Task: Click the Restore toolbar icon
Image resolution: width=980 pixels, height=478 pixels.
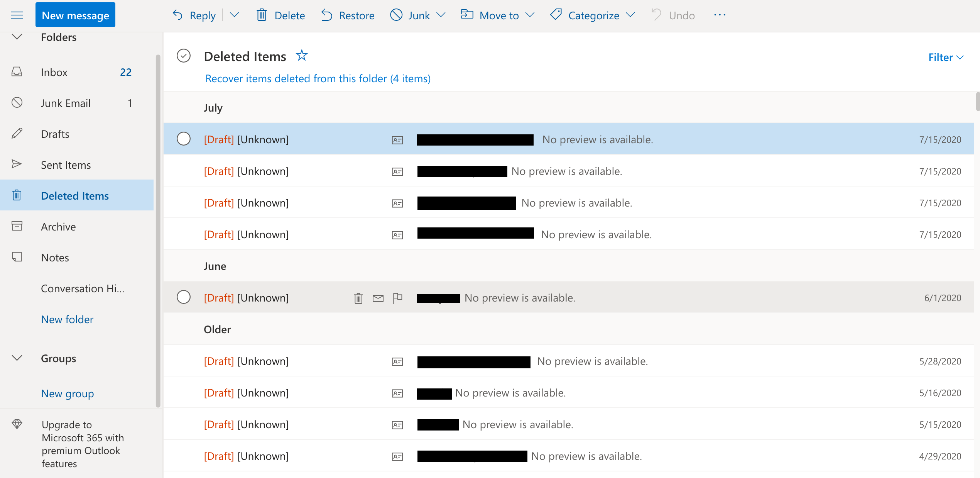Action: 327,15
